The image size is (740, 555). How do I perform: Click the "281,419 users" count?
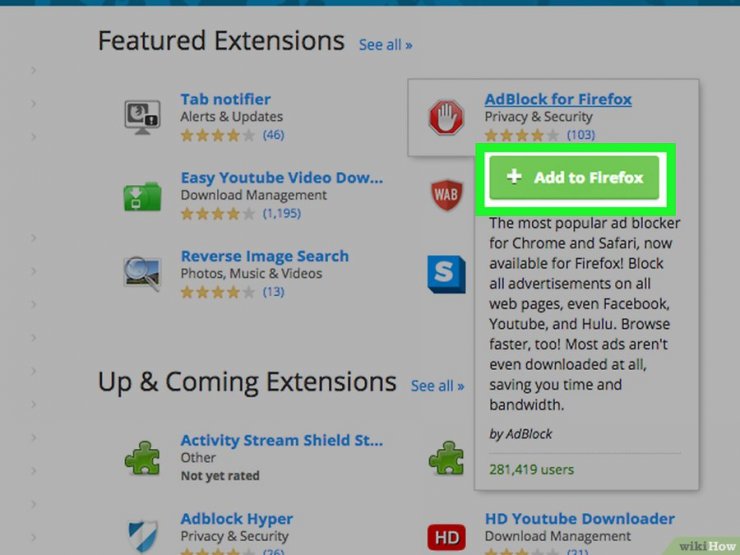tap(531, 470)
